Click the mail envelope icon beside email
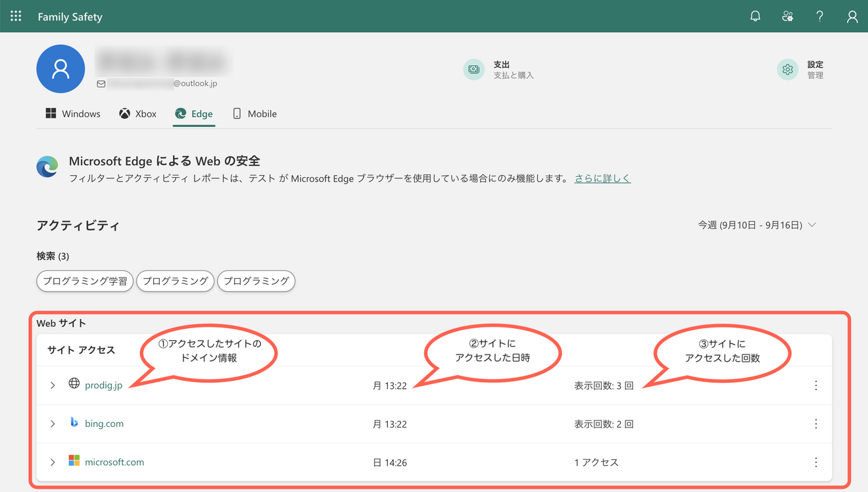 [101, 84]
